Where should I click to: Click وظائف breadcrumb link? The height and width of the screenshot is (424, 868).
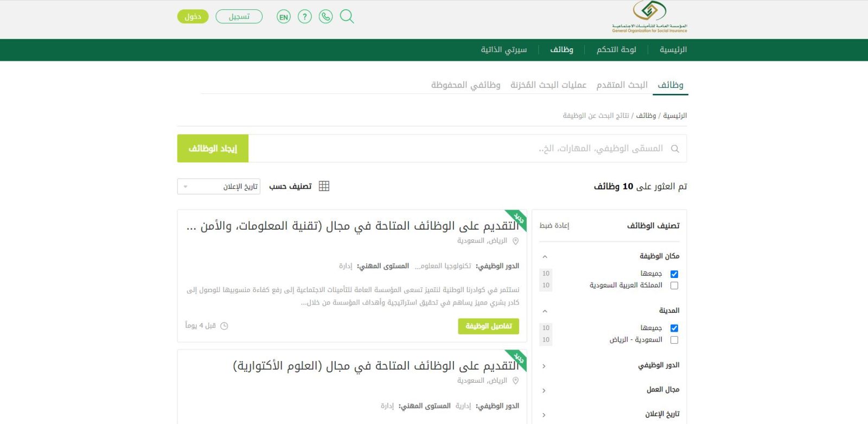[x=646, y=116]
